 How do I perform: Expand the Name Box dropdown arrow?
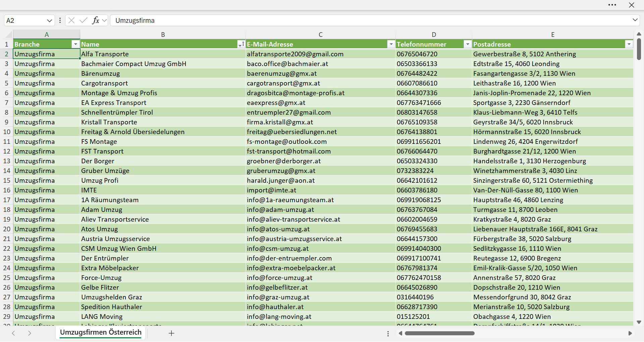click(x=49, y=20)
